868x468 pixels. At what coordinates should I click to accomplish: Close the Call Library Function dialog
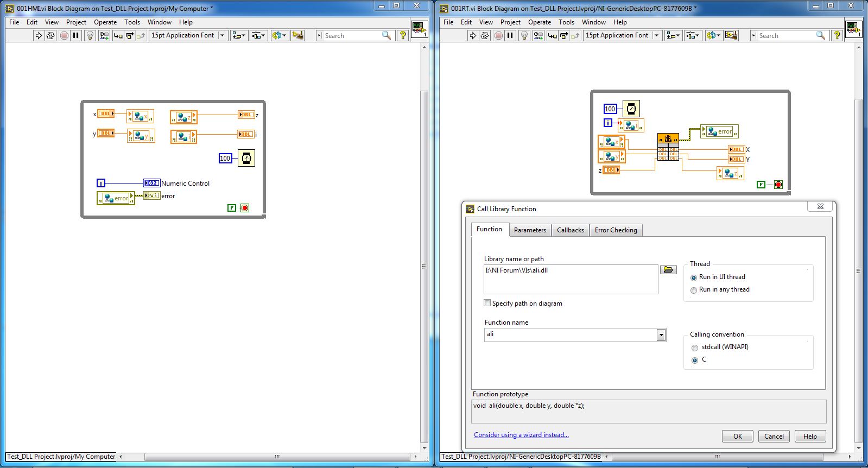point(821,206)
